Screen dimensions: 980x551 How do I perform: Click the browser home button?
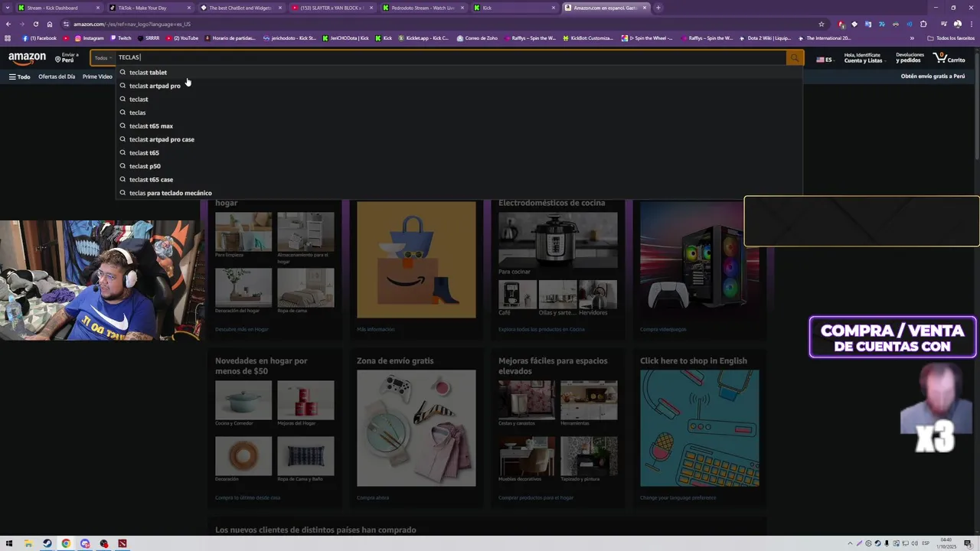click(50, 24)
